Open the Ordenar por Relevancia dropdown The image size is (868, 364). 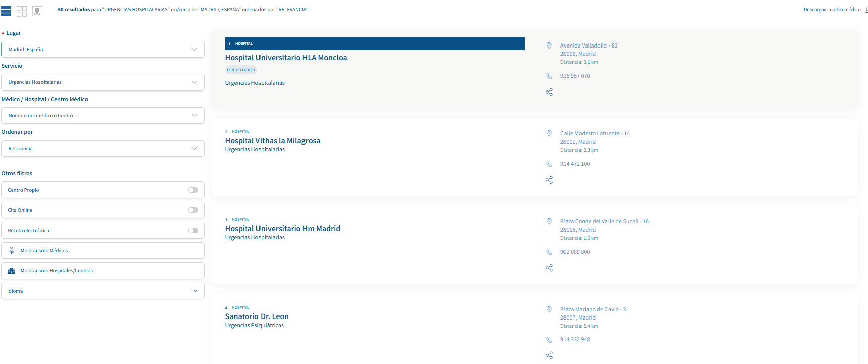103,149
